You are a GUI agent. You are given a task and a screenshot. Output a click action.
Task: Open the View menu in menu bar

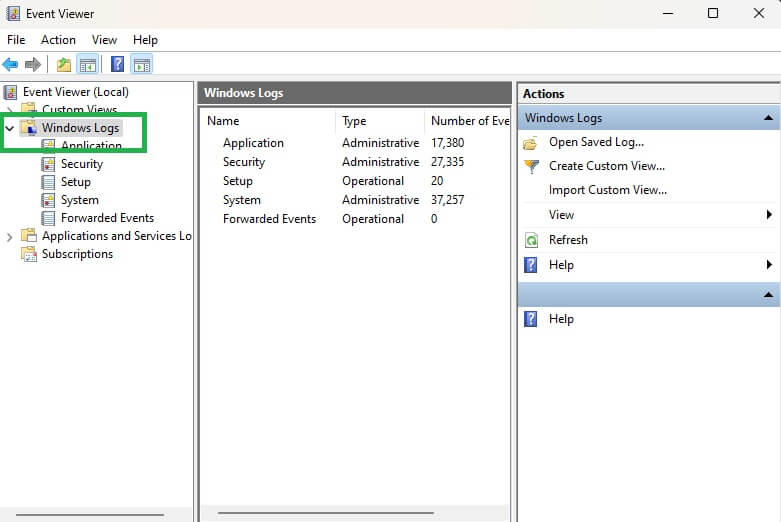click(x=104, y=40)
